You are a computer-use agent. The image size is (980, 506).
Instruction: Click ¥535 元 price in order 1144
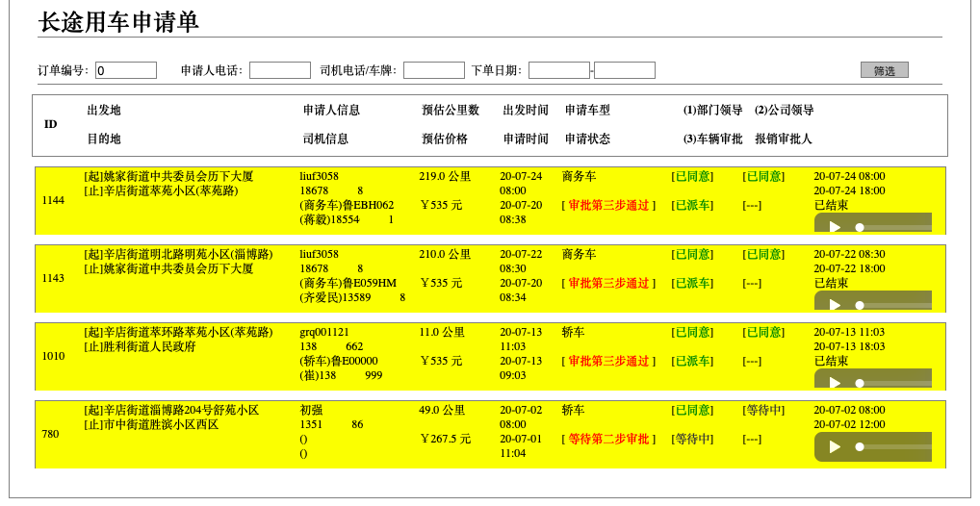coord(441,206)
